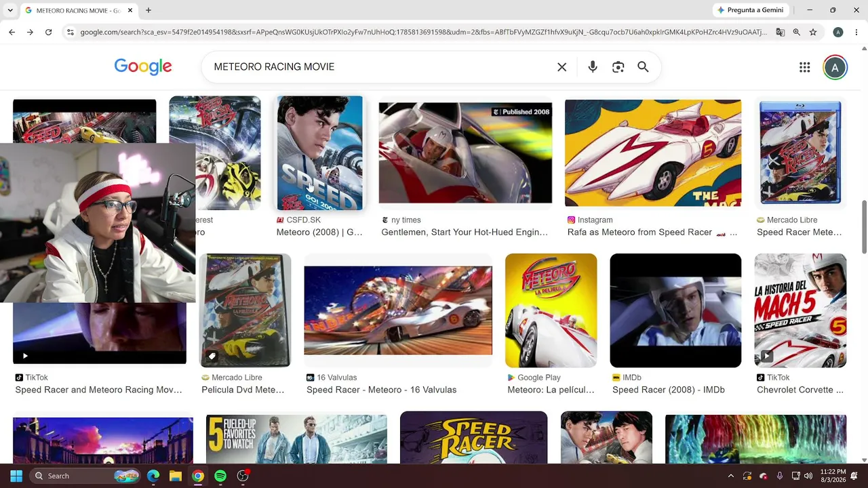This screenshot has height=488, width=868.
Task: Open the Windows Start menu
Action: point(16,476)
